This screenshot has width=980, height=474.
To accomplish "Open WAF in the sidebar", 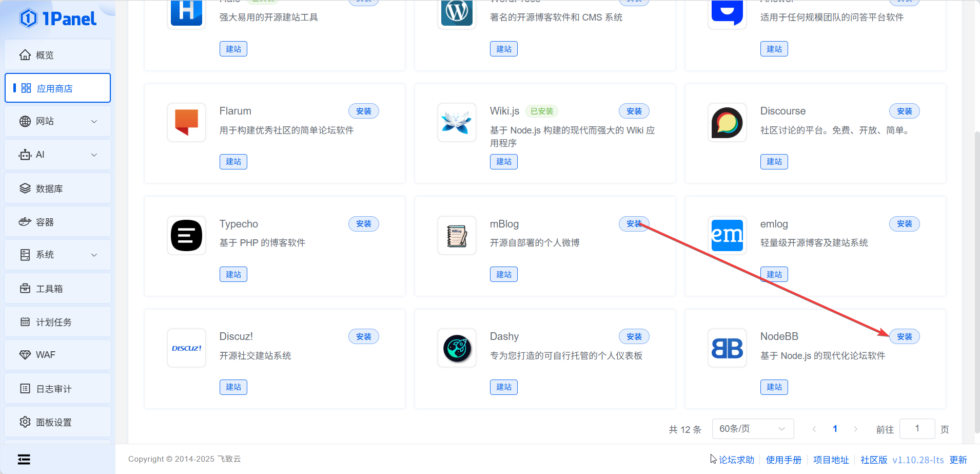I will pos(57,355).
